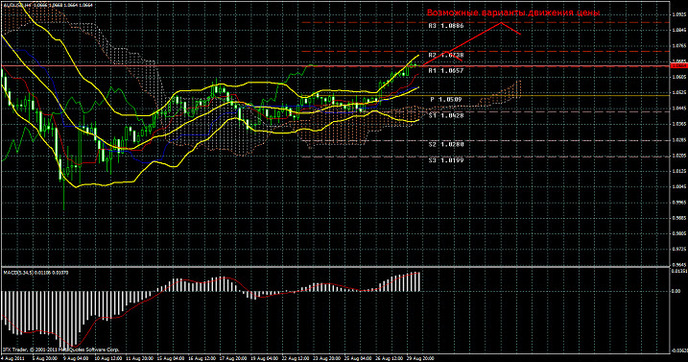The height and width of the screenshot is (362, 688).
Task: Click the red Russian forecast title text
Action: [513, 13]
